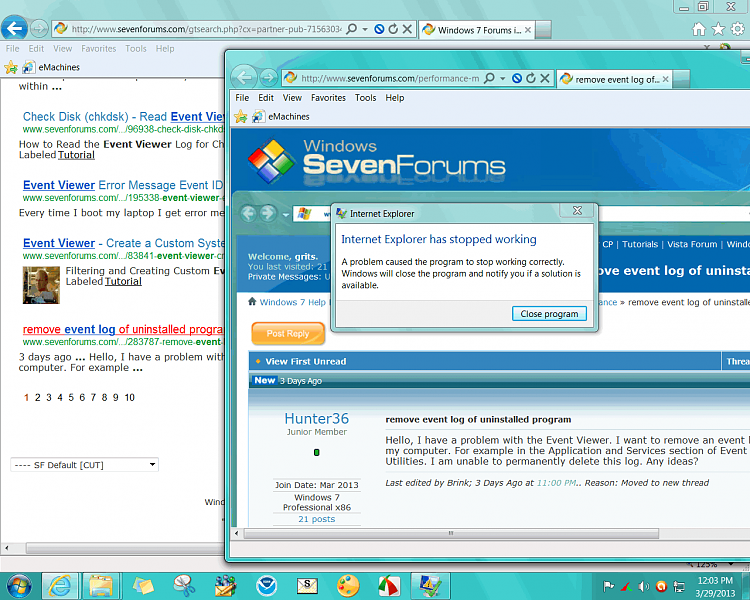Open Home icon in rear IE window

[699, 29]
